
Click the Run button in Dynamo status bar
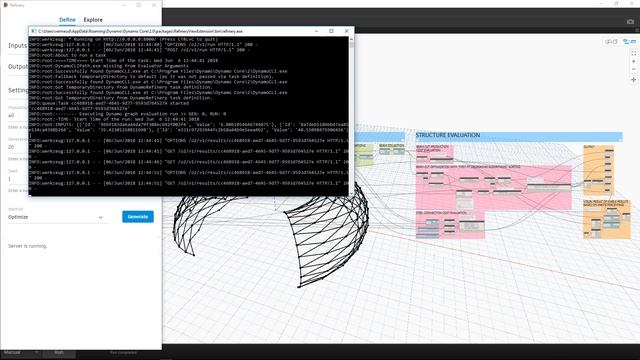point(59,353)
